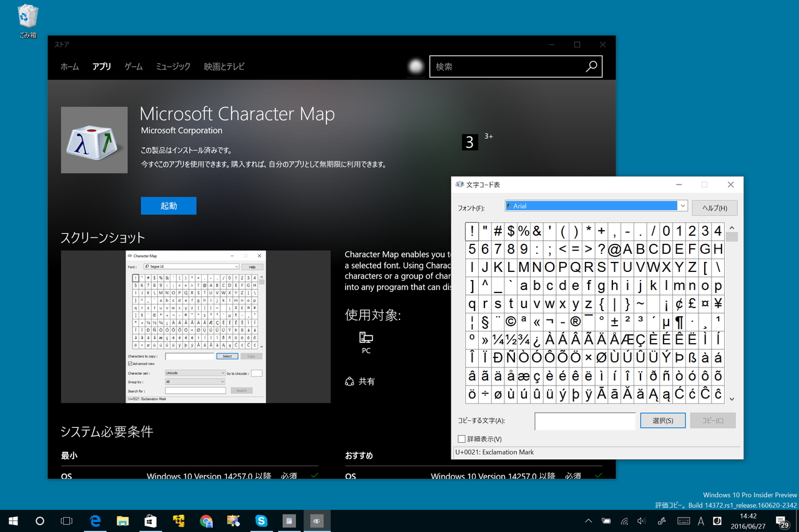Select the 'Æ' ligature character cell
The height and width of the screenshot is (532, 799).
[x=627, y=340]
